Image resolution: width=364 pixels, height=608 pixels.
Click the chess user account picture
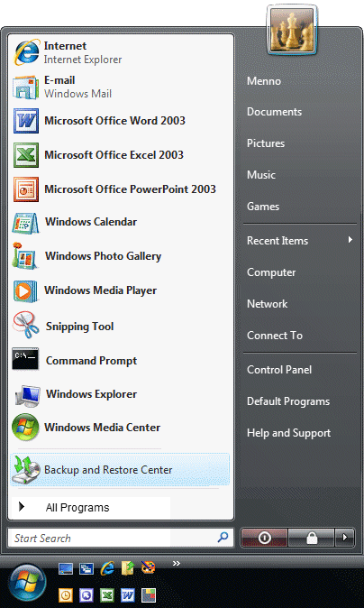(292, 31)
